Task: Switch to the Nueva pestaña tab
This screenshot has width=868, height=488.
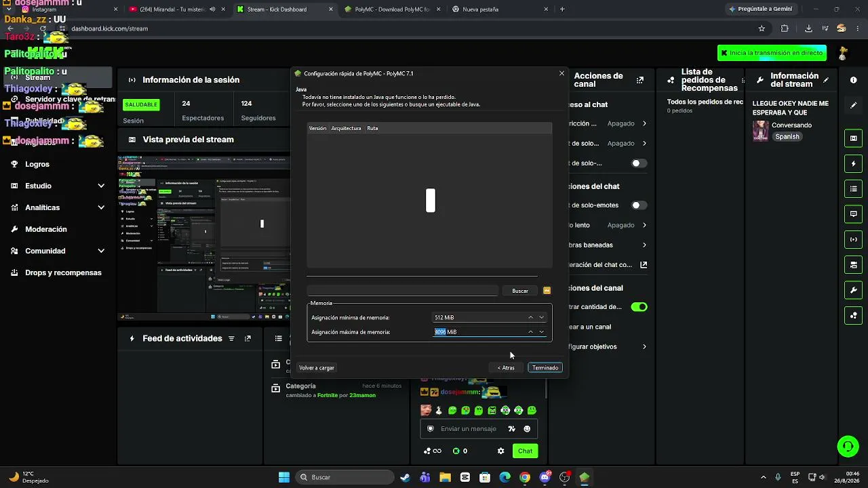Action: pos(499,9)
